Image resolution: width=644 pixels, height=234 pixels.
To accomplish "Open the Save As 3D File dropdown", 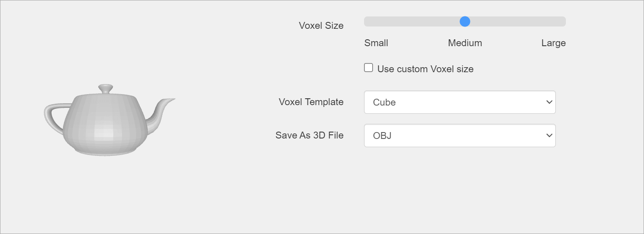I will pos(459,135).
